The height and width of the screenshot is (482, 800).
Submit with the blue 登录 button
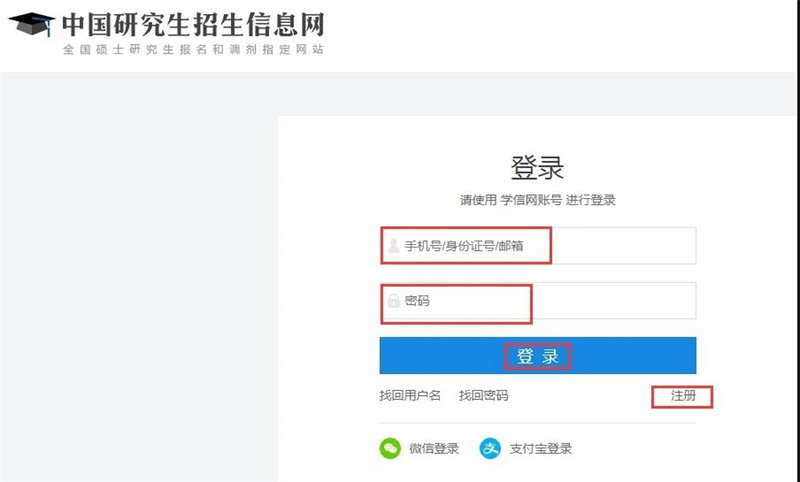pyautogui.click(x=538, y=356)
